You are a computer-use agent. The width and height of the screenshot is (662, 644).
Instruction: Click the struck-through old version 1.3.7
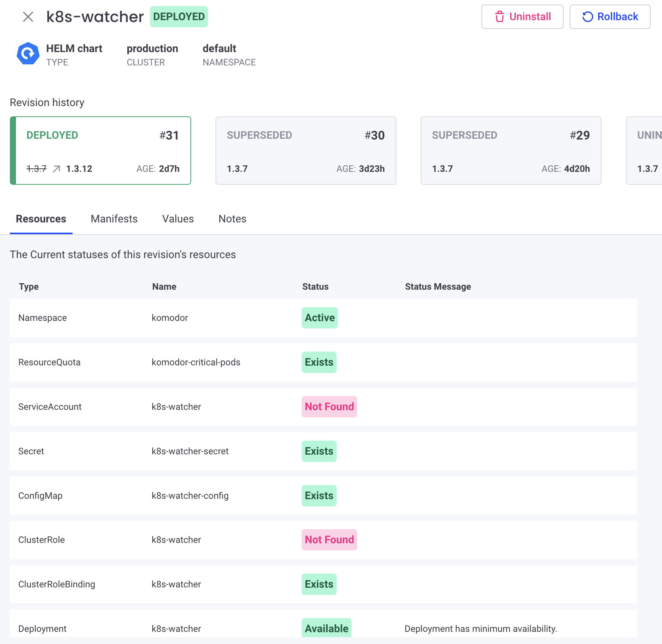pos(36,169)
